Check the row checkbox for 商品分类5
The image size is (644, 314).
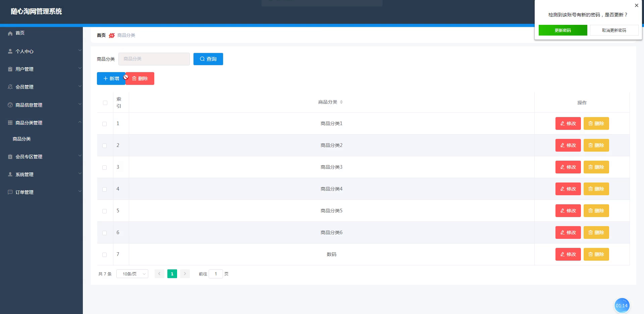105,211
